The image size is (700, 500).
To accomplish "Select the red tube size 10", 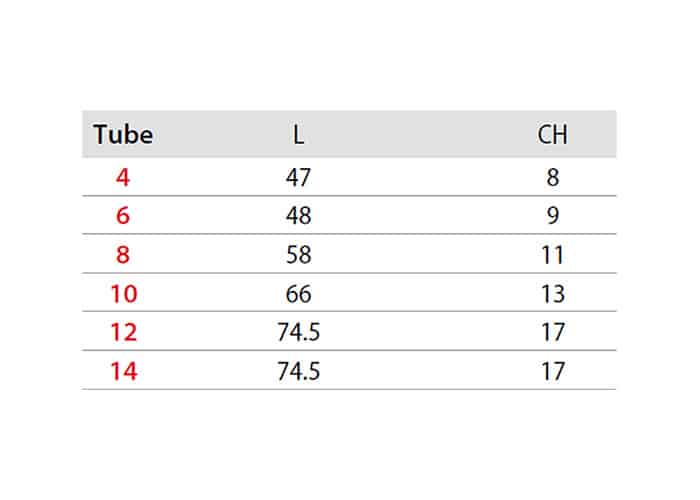I will 124,294.
